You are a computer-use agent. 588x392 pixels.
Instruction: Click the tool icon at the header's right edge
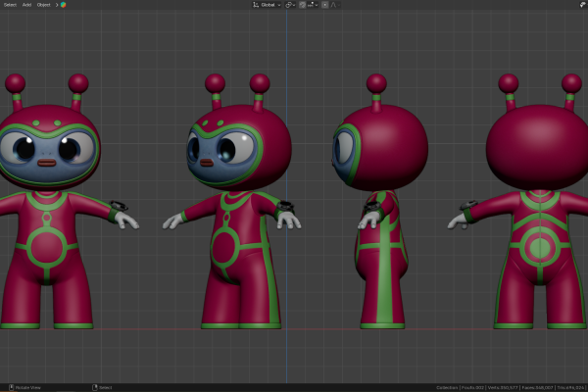point(583,5)
